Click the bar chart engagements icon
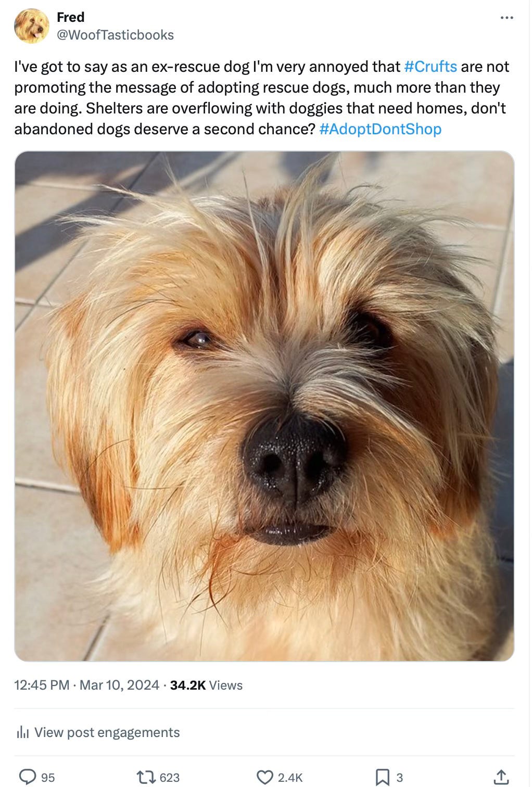This screenshot has height=787, width=532. point(22,732)
